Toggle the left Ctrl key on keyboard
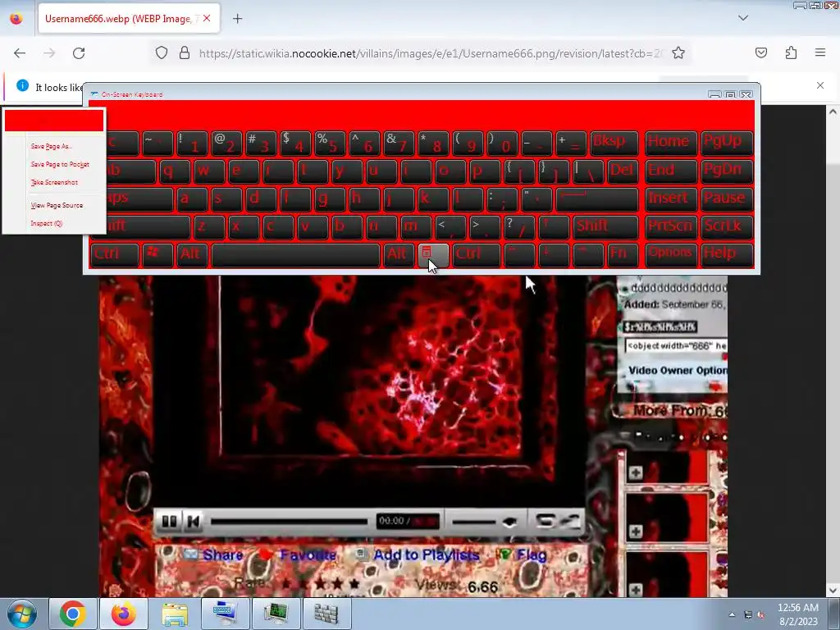Screen dimensions: 840x630 point(114,255)
